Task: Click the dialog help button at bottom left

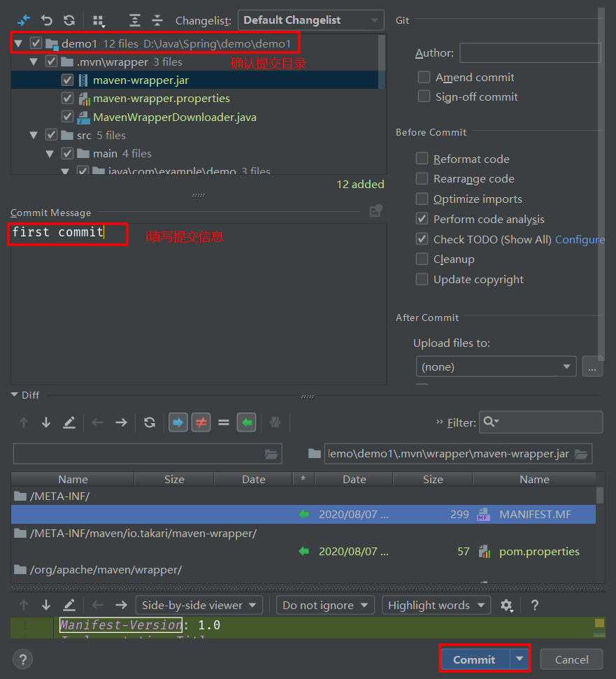Action: click(23, 659)
